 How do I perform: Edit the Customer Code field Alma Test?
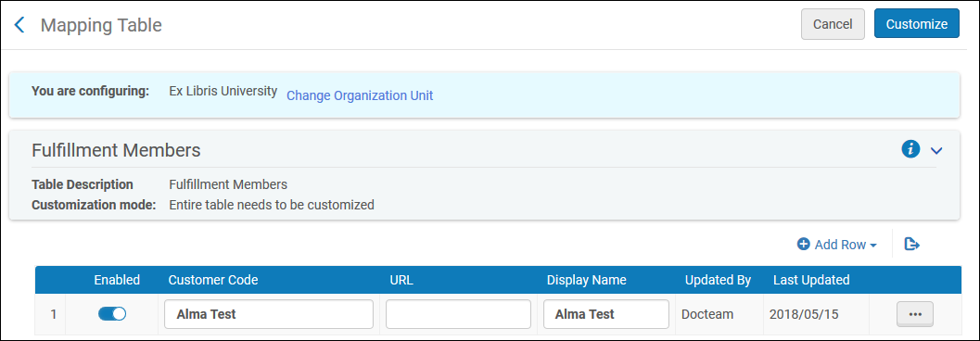point(269,314)
